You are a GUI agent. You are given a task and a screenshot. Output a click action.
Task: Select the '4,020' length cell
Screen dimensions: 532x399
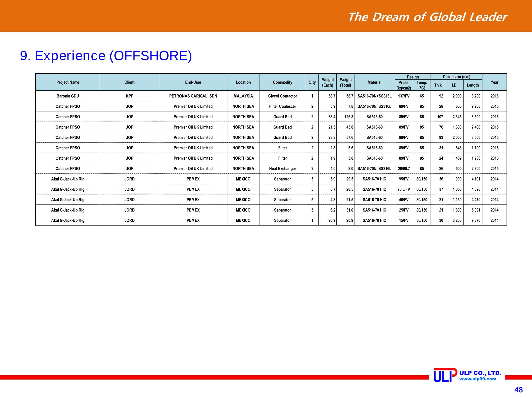(473, 189)
